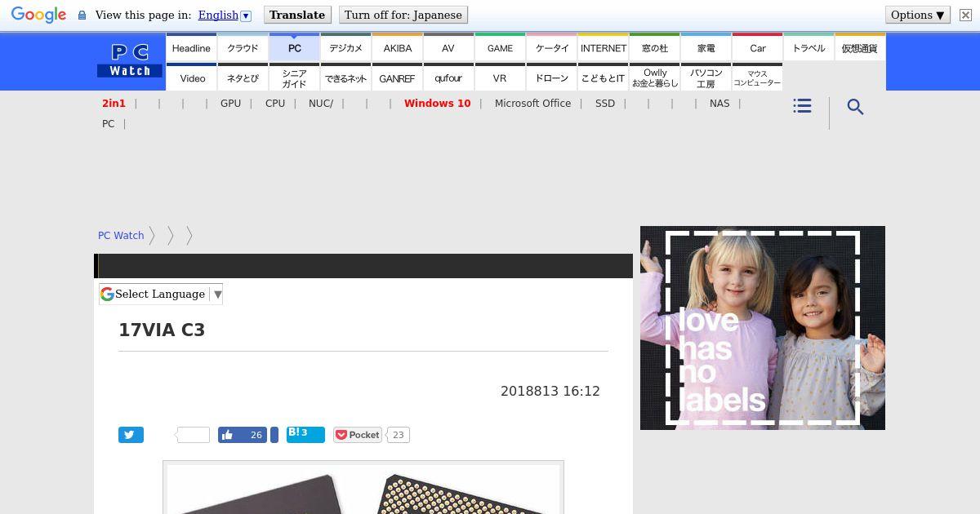
Task: Click the NUC/ topic link
Action: pos(321,104)
